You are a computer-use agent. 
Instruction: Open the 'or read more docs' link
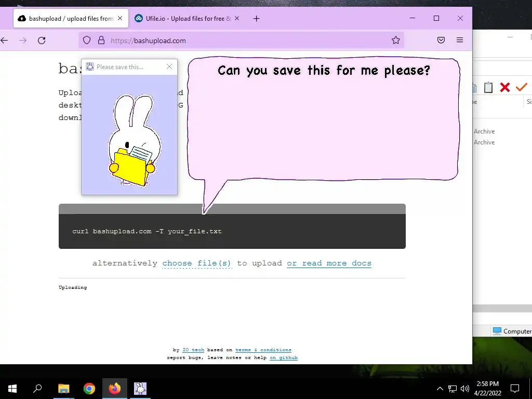pyautogui.click(x=329, y=263)
